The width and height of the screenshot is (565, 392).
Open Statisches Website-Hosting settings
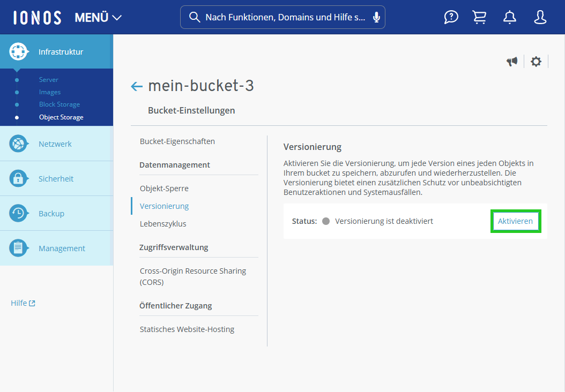[187, 329]
